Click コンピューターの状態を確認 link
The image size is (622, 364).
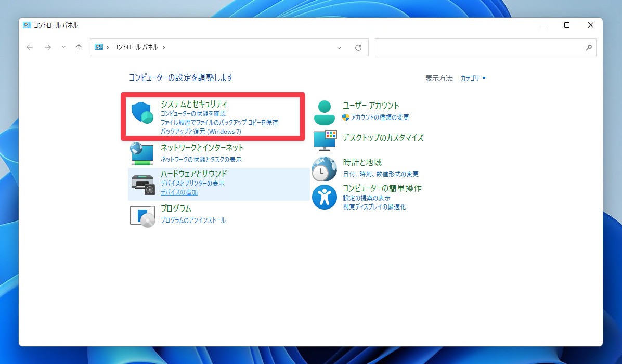click(193, 113)
